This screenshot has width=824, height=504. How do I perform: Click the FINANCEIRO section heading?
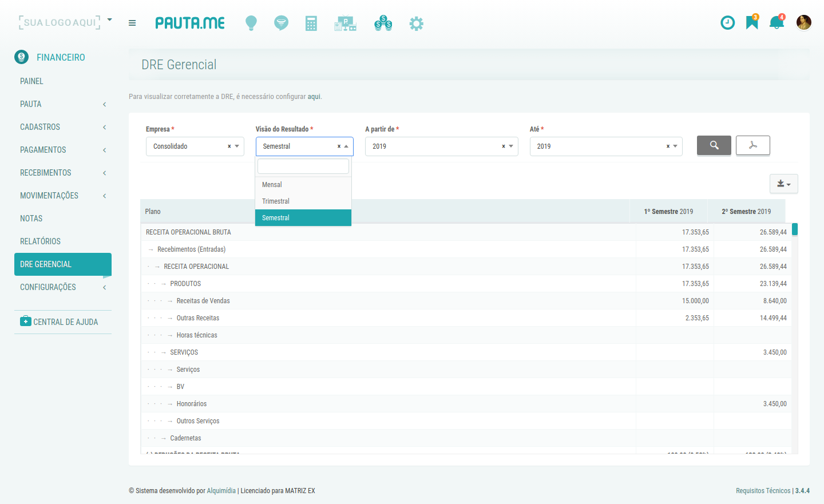pos(61,57)
